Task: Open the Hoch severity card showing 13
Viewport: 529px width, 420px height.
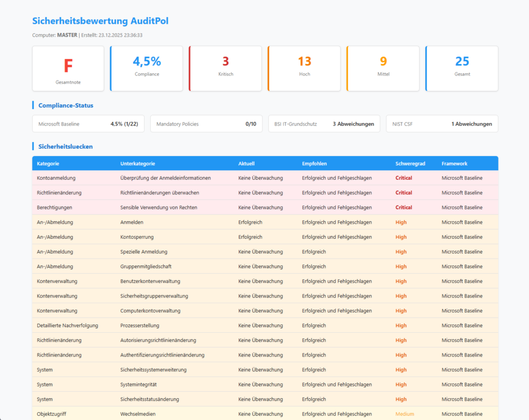Action: pos(304,68)
